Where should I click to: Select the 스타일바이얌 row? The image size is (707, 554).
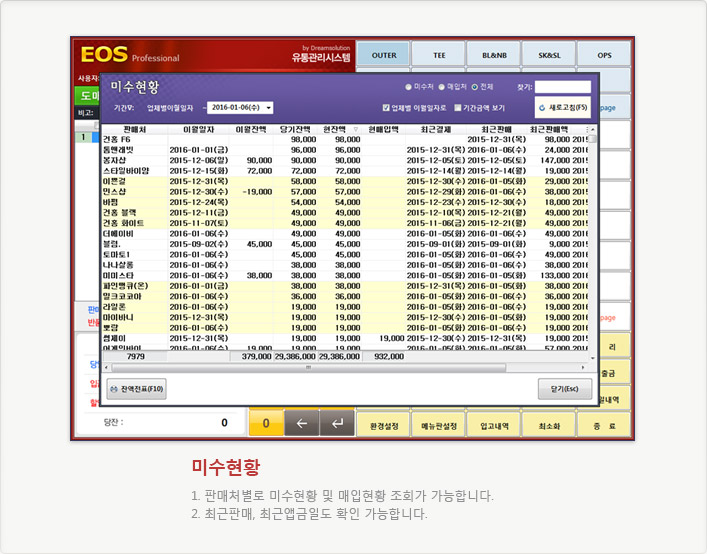[x=345, y=171]
